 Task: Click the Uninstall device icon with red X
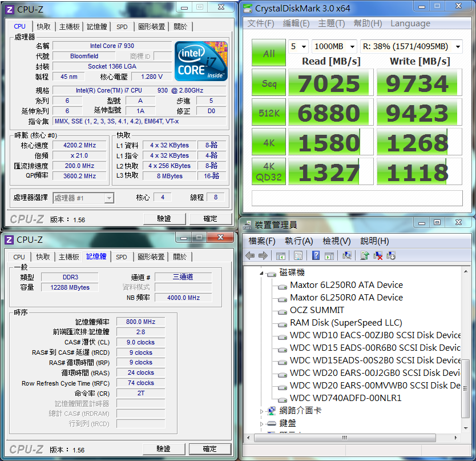378,255
